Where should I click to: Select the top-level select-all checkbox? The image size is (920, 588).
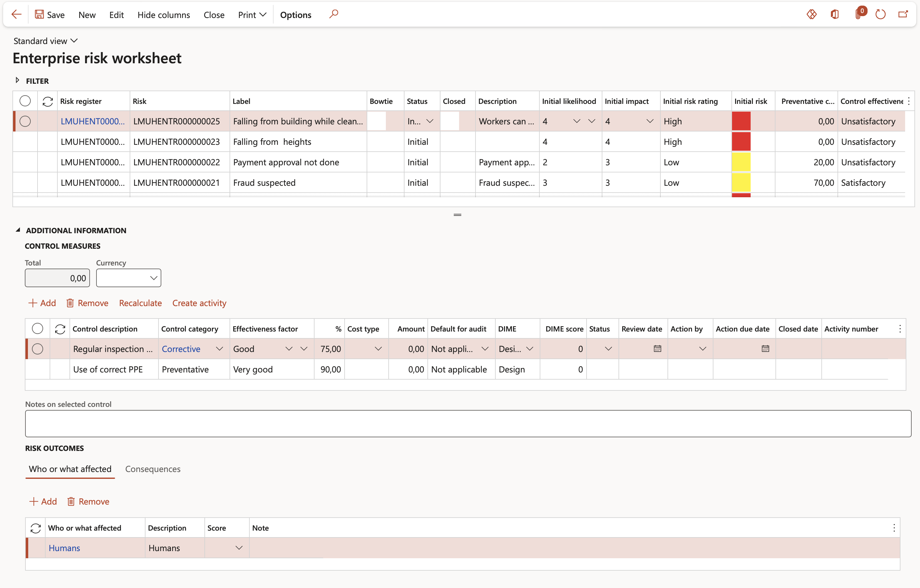click(26, 100)
